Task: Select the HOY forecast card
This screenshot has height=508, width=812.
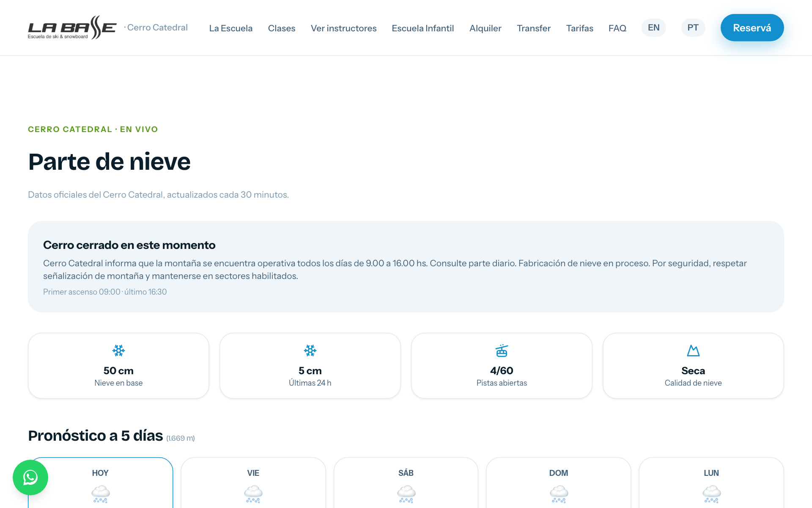Action: 101,483
